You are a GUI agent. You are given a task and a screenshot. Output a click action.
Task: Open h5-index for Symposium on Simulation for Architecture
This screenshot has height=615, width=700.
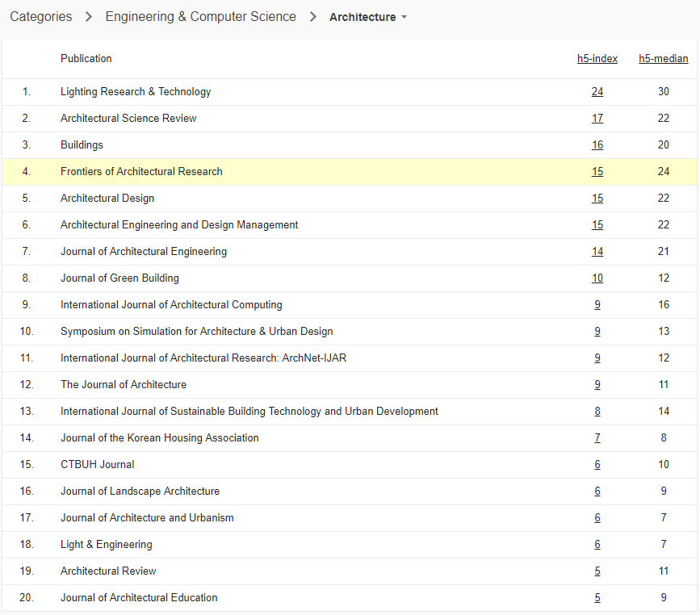click(597, 331)
